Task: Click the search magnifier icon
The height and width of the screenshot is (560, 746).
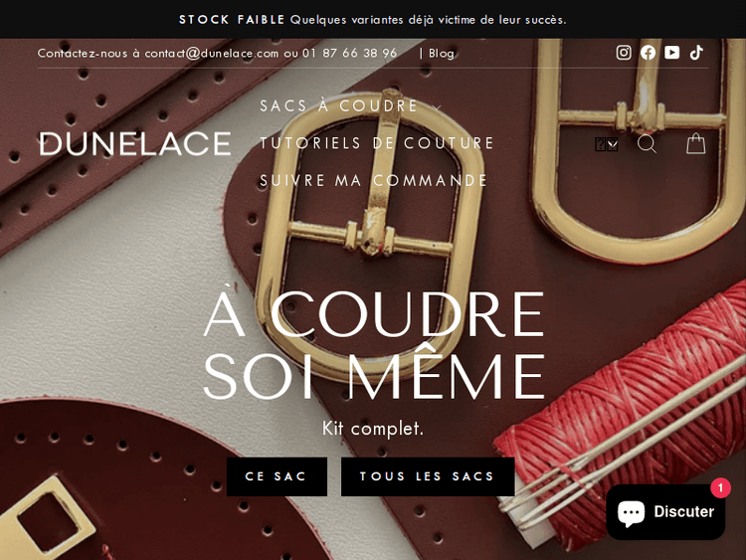Action: pos(648,143)
